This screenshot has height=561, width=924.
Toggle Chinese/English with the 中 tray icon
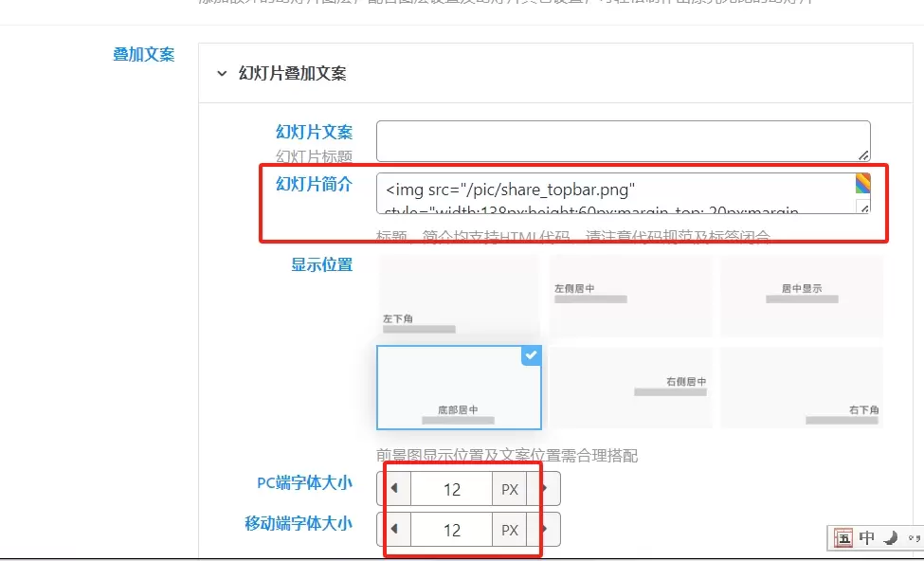tap(865, 537)
